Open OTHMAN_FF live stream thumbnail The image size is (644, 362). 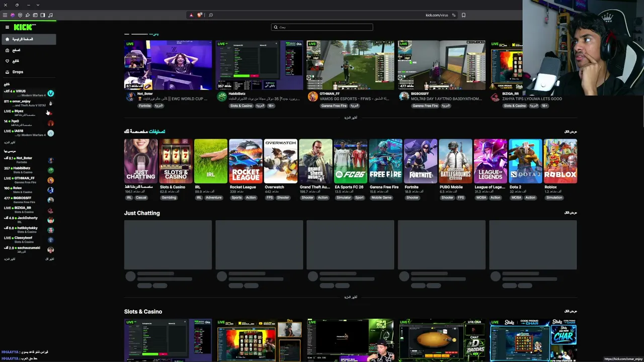[x=350, y=65]
